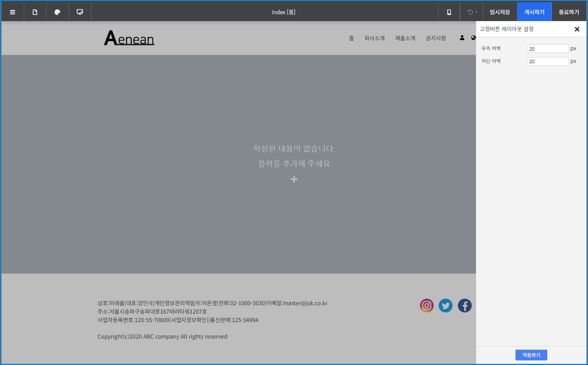The width and height of the screenshot is (588, 365).
Task: Click the 하단 여백 input field
Action: 548,61
